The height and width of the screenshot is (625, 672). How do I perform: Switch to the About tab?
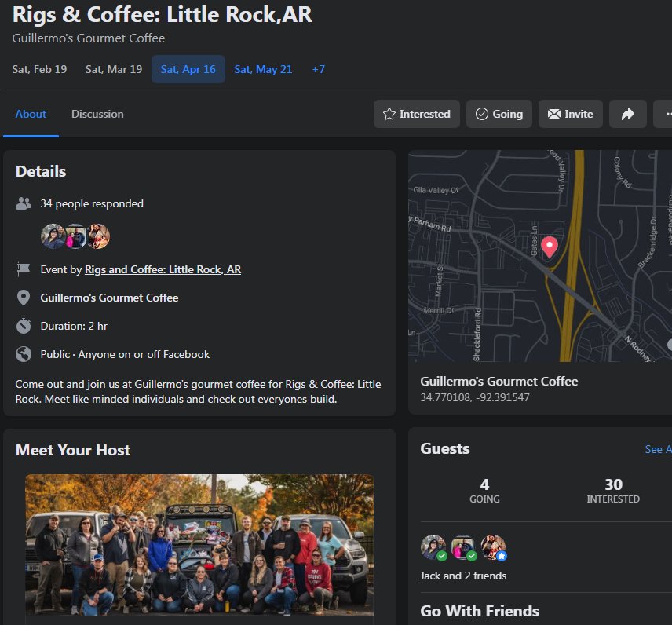pyautogui.click(x=31, y=114)
